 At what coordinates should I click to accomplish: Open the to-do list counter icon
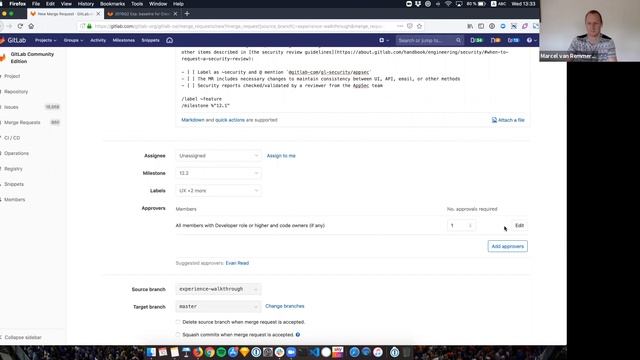tap(513, 40)
